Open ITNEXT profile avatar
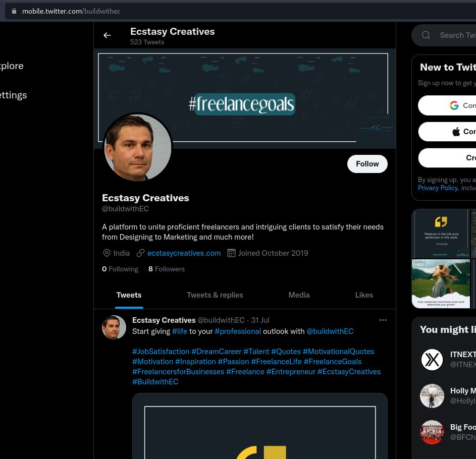The image size is (476, 459). coord(432,360)
